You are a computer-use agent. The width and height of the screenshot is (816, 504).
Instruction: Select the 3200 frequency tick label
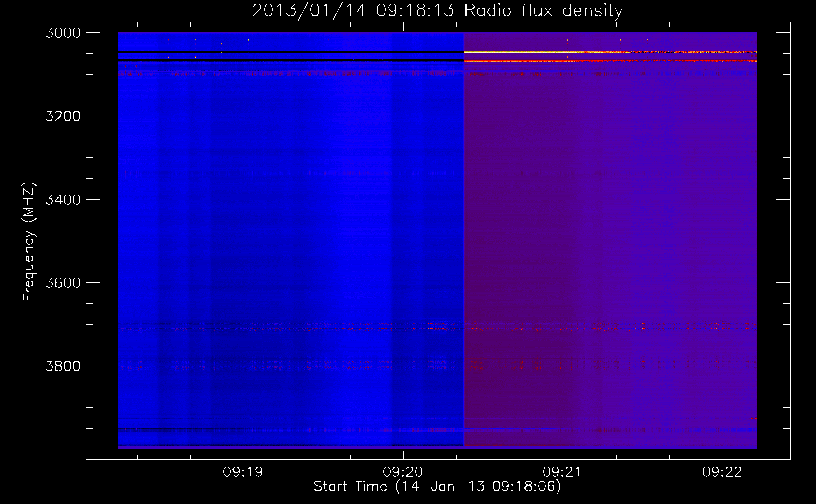(63, 116)
